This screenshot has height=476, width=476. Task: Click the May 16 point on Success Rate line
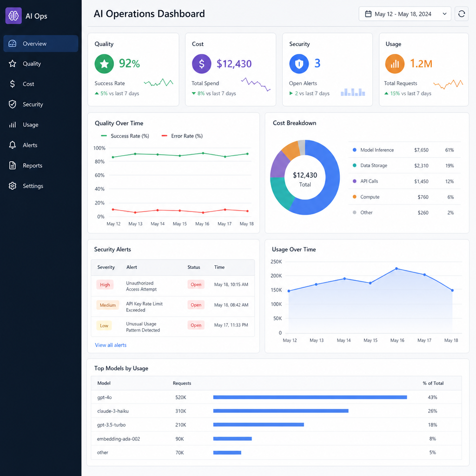[x=203, y=153]
